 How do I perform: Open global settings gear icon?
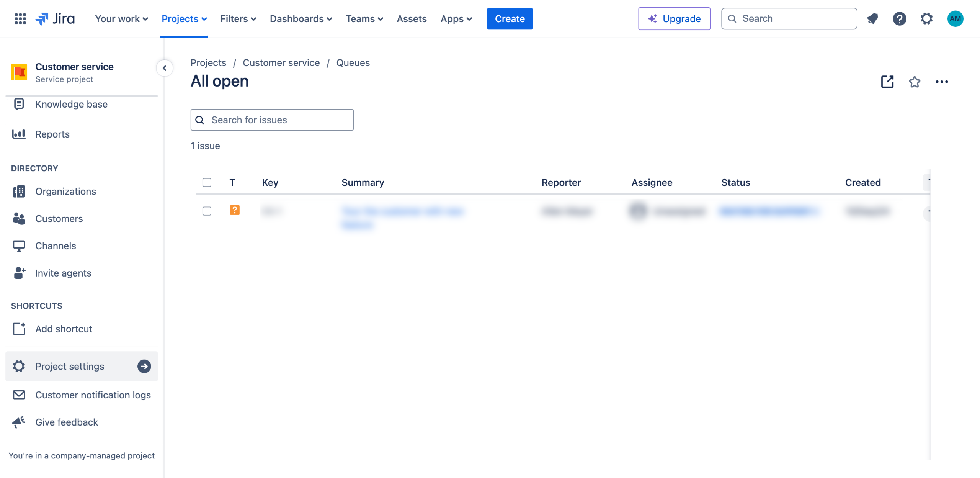pos(926,18)
